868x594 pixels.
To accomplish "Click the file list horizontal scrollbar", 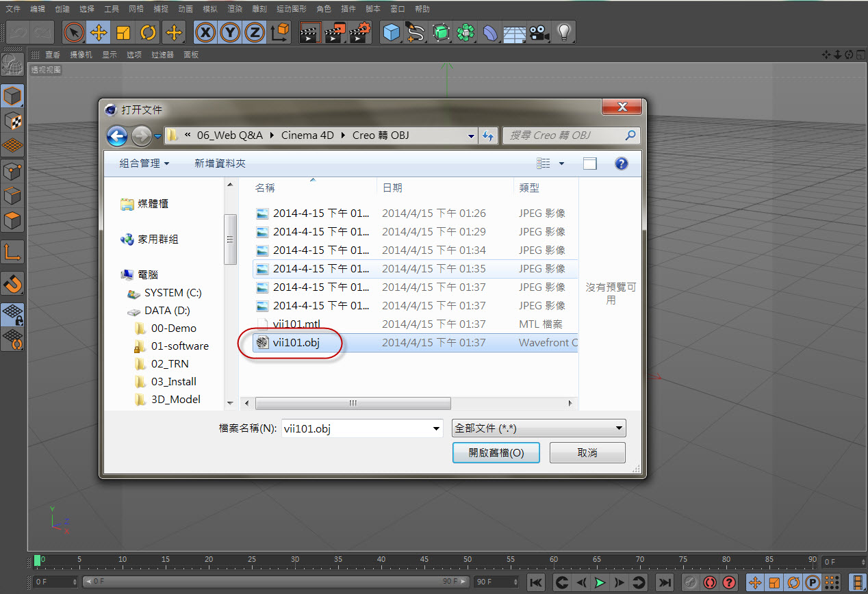I will coord(353,403).
